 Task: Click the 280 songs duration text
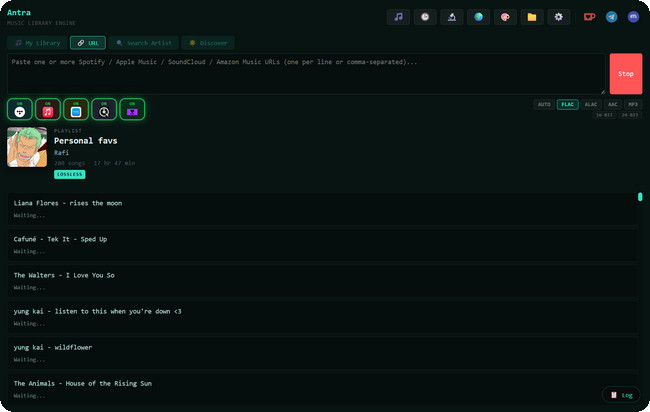click(x=95, y=163)
